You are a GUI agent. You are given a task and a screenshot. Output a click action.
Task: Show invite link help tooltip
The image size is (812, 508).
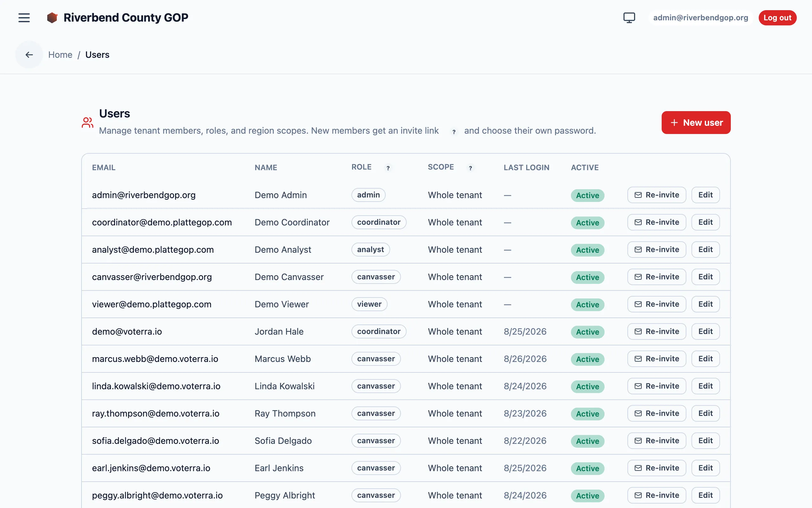(454, 132)
